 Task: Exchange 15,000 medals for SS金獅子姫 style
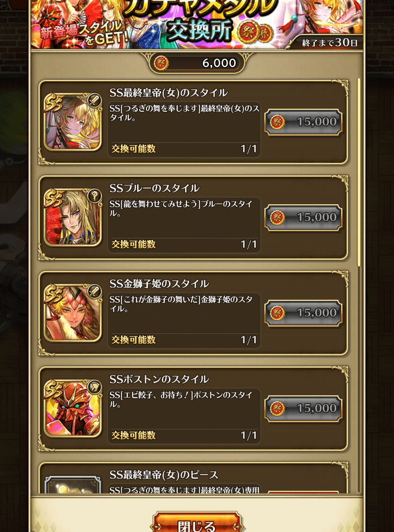(x=303, y=313)
